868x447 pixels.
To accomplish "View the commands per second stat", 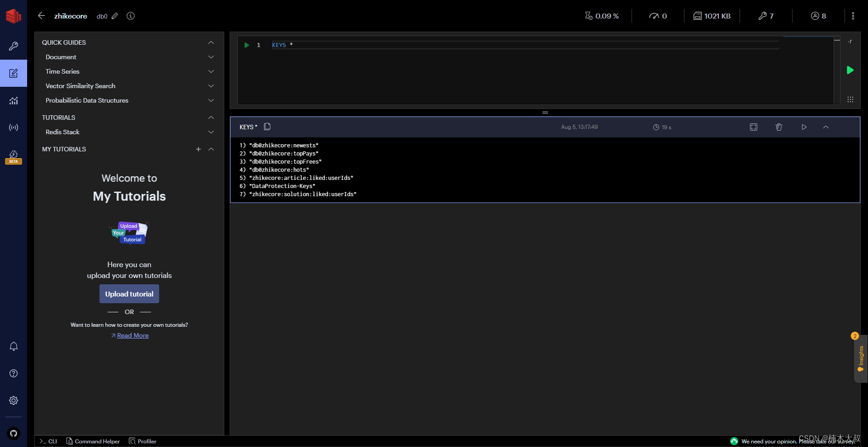I will tap(658, 16).
